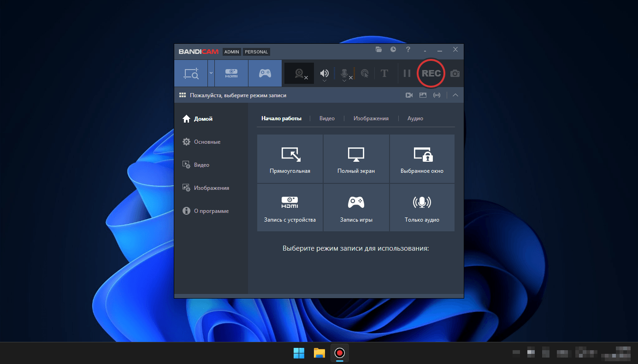
Task: Click the grid icon beside the mode prompt
Action: [x=183, y=95]
